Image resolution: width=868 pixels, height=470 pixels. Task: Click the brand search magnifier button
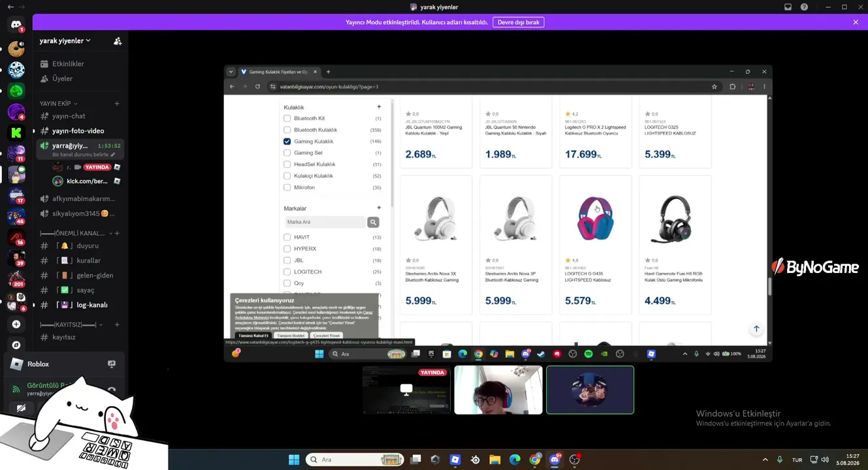click(373, 222)
